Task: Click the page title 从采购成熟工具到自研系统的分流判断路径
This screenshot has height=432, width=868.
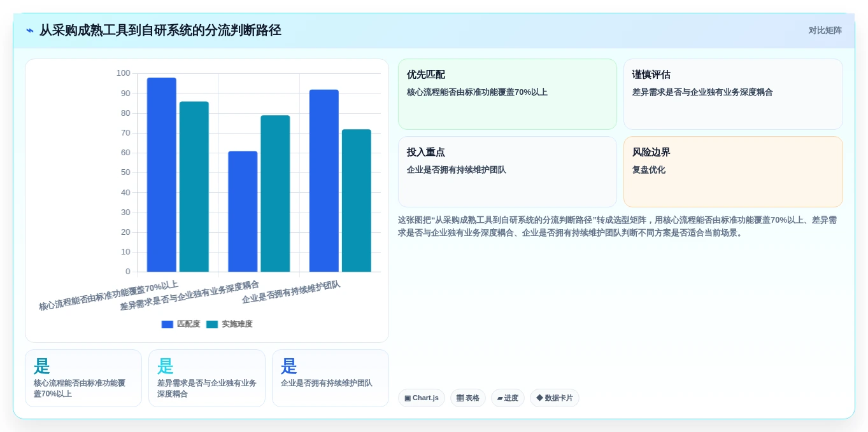Action: coord(160,31)
